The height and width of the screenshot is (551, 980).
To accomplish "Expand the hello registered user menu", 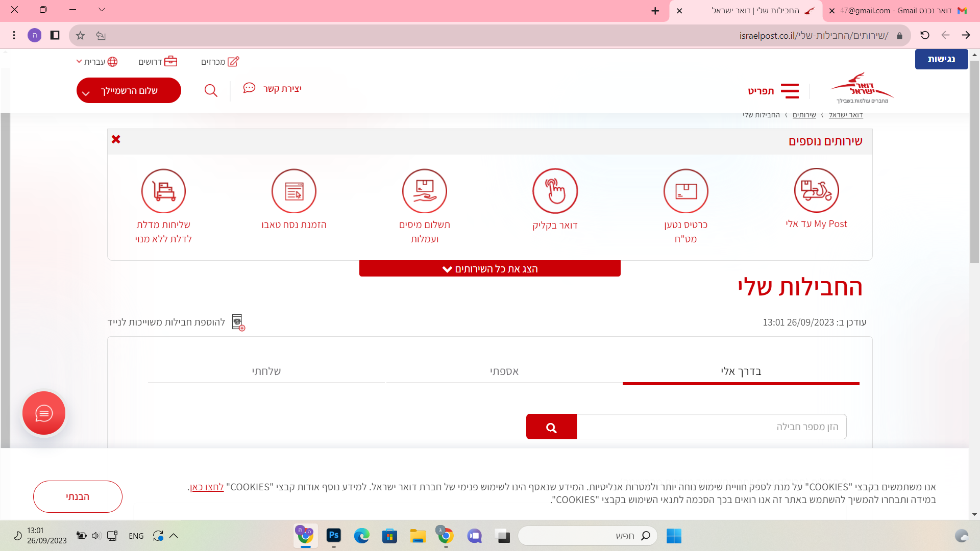I will pos(129,91).
